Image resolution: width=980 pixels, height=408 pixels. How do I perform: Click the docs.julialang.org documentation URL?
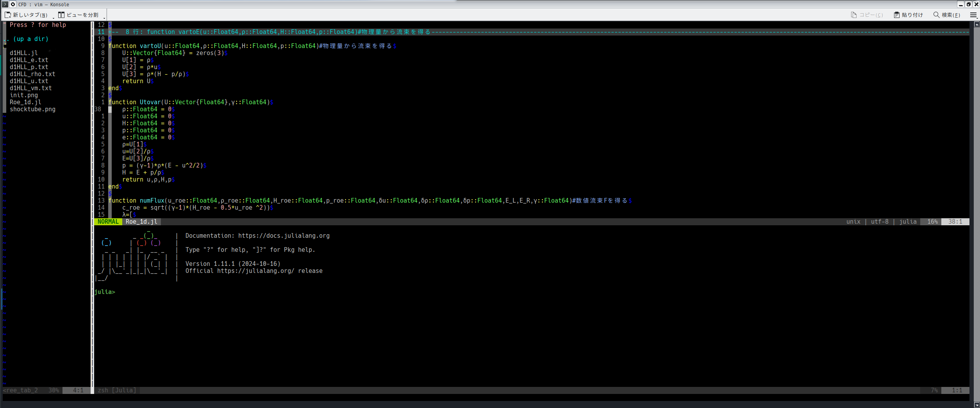pos(284,236)
